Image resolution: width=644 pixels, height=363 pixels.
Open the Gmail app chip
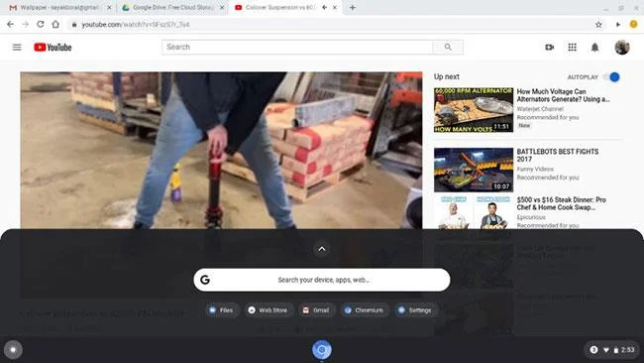point(316,310)
